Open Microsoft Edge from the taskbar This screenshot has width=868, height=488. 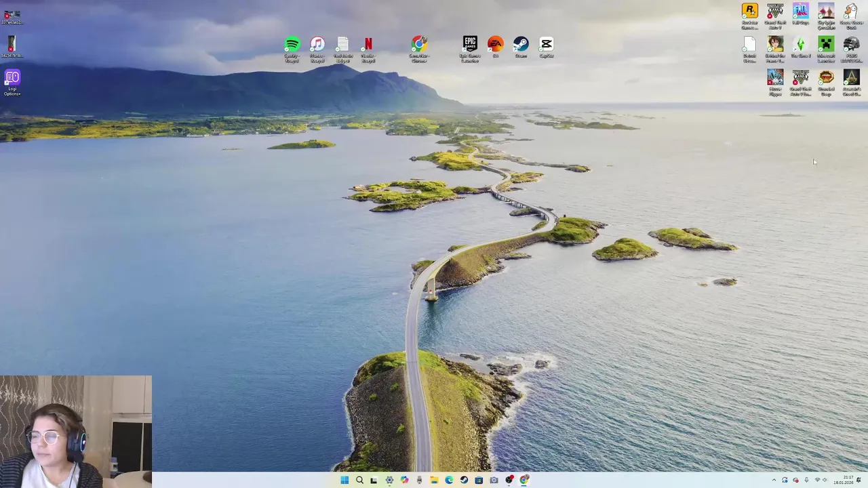tap(449, 480)
